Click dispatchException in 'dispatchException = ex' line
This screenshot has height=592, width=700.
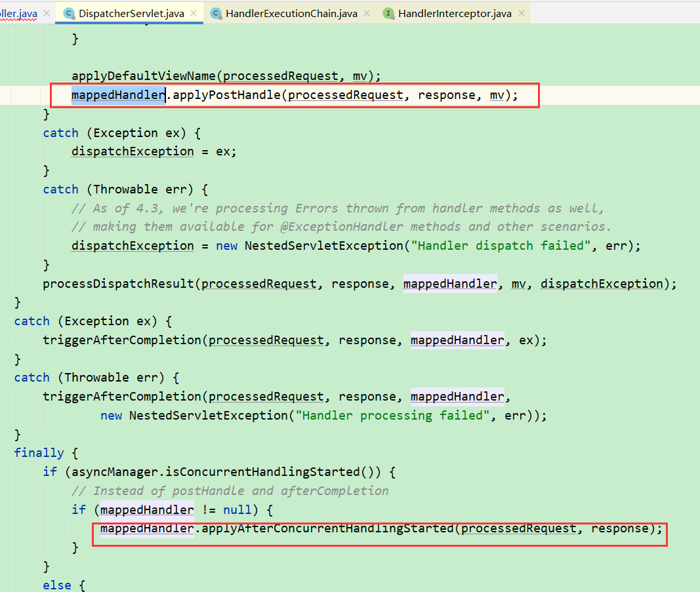click(x=133, y=151)
